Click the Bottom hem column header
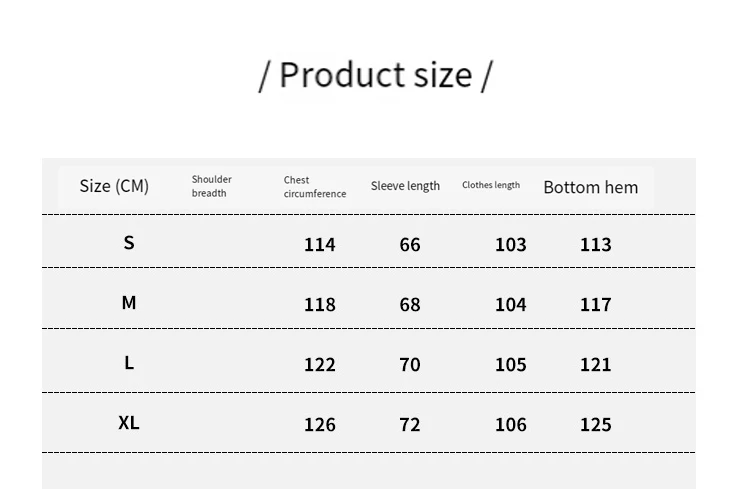The height and width of the screenshot is (489, 750). pos(590,187)
